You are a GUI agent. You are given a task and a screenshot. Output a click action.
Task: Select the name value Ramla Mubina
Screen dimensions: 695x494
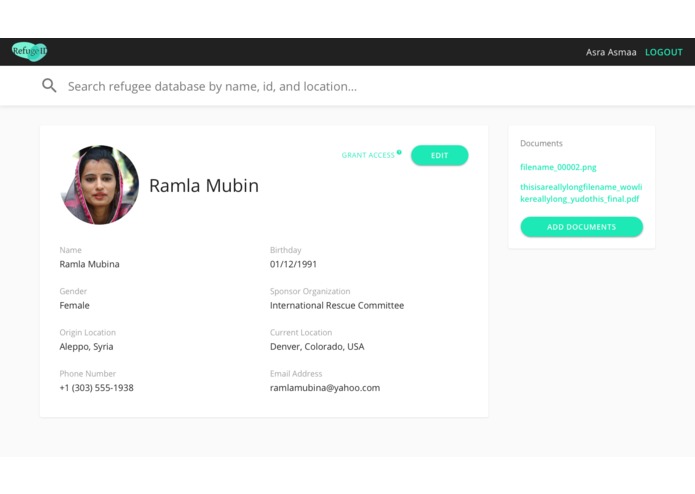(x=90, y=264)
